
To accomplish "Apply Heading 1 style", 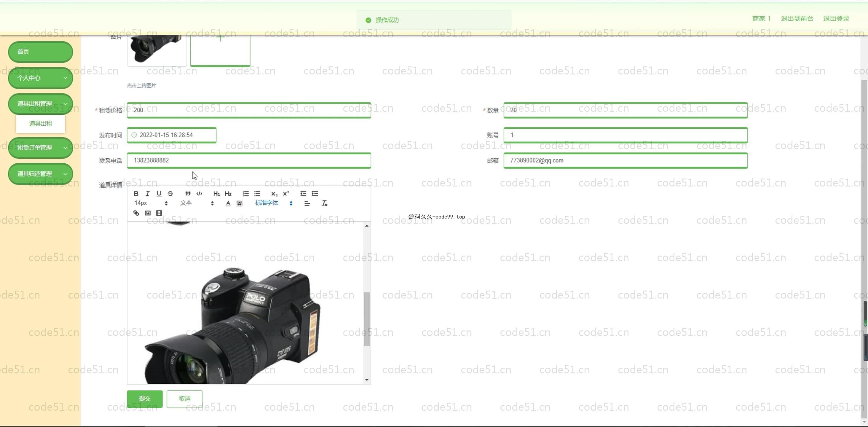I will coord(216,193).
